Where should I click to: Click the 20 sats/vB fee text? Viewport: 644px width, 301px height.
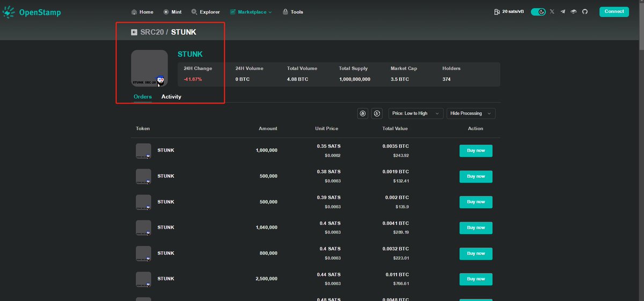[513, 12]
